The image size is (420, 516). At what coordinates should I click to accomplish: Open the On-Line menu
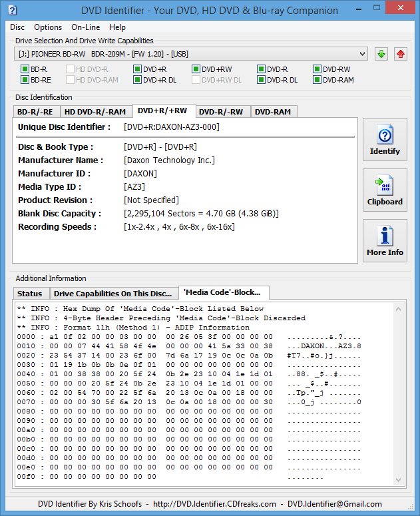85,27
